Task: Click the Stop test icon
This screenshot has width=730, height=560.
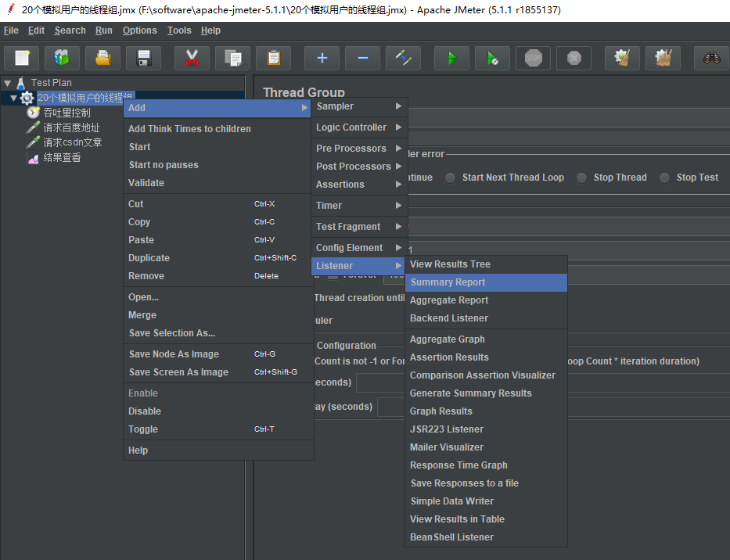Action: coord(534,58)
